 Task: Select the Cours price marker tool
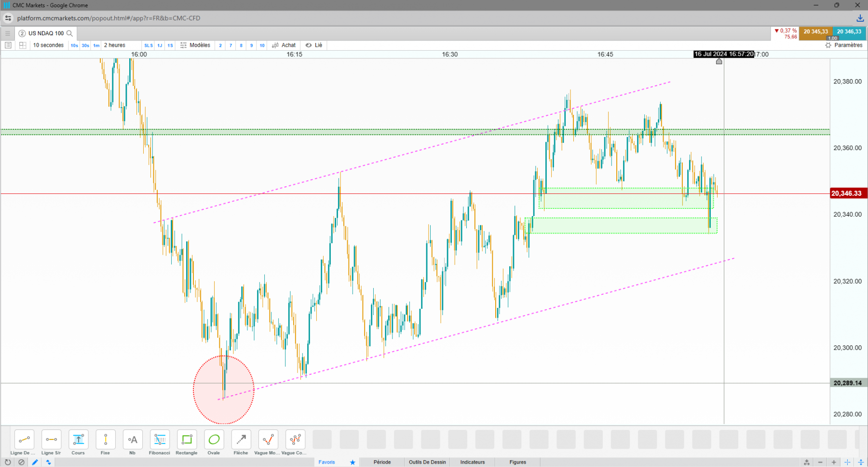click(78, 442)
